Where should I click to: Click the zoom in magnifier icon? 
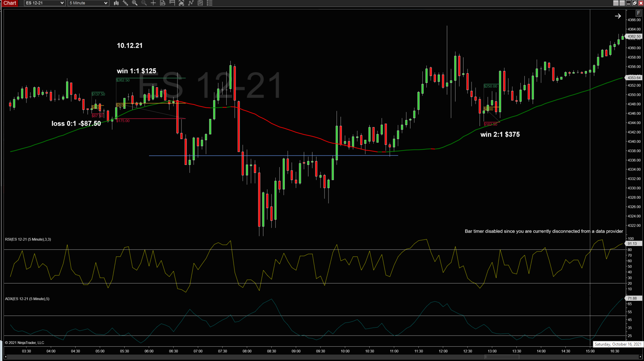pos(135,3)
